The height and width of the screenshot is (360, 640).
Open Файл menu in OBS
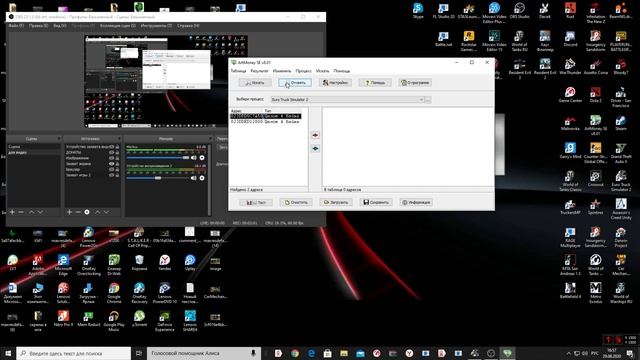click(16, 26)
